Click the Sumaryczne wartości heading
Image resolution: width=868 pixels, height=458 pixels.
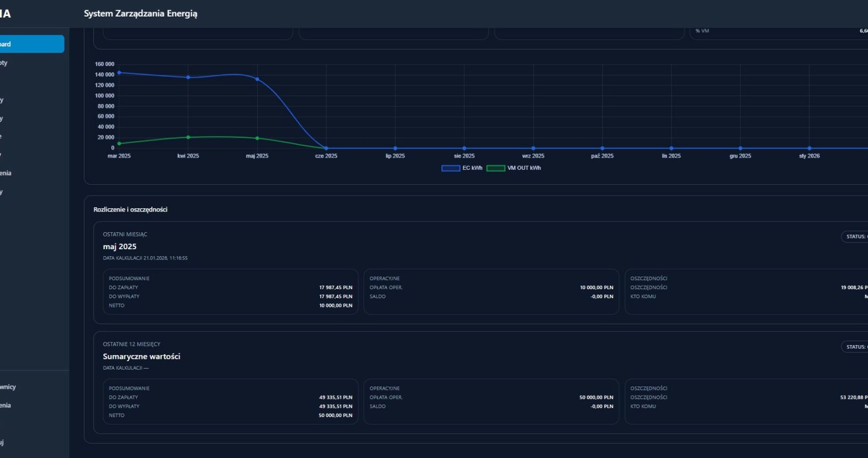142,356
